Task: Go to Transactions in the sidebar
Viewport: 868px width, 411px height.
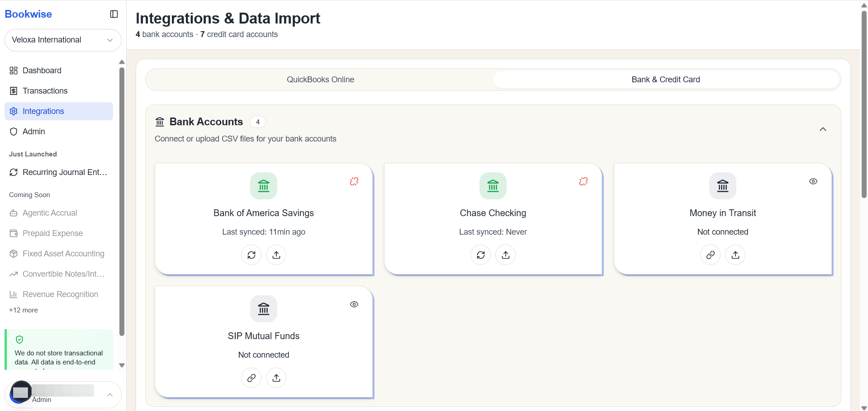Action: (x=59, y=91)
